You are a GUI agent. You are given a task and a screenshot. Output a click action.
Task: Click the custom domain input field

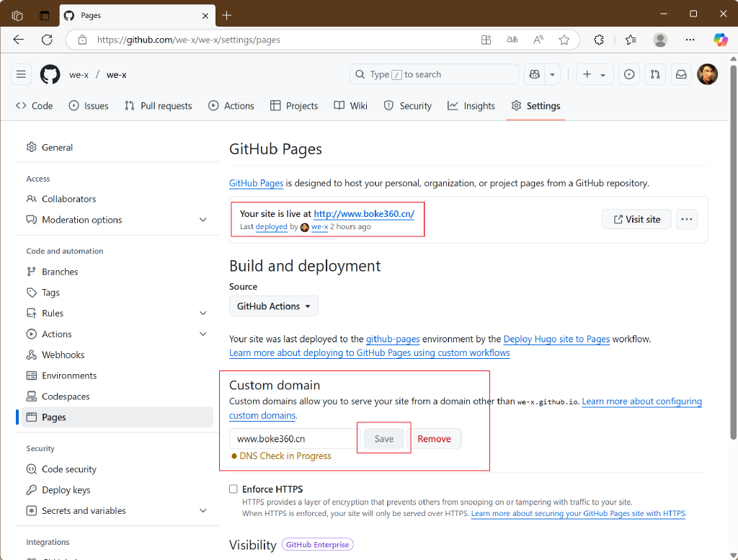[x=292, y=438]
